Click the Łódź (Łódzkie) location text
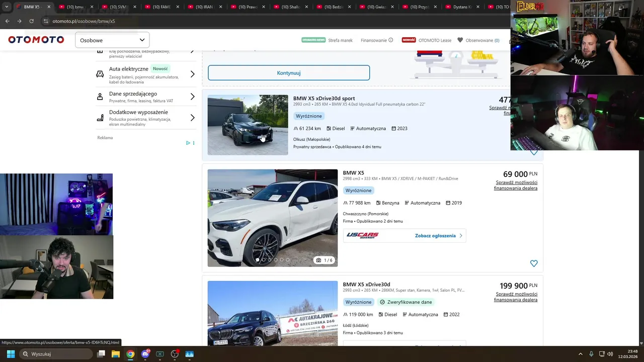 click(356, 325)
